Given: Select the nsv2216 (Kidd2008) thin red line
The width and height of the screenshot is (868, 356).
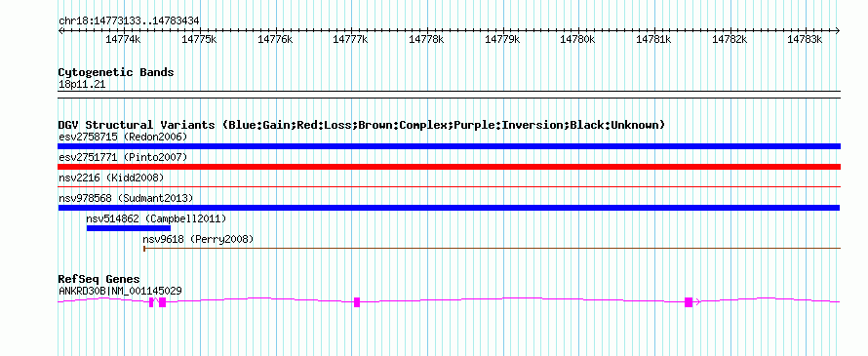Looking at the screenshot, I should pyautogui.click(x=449, y=187).
